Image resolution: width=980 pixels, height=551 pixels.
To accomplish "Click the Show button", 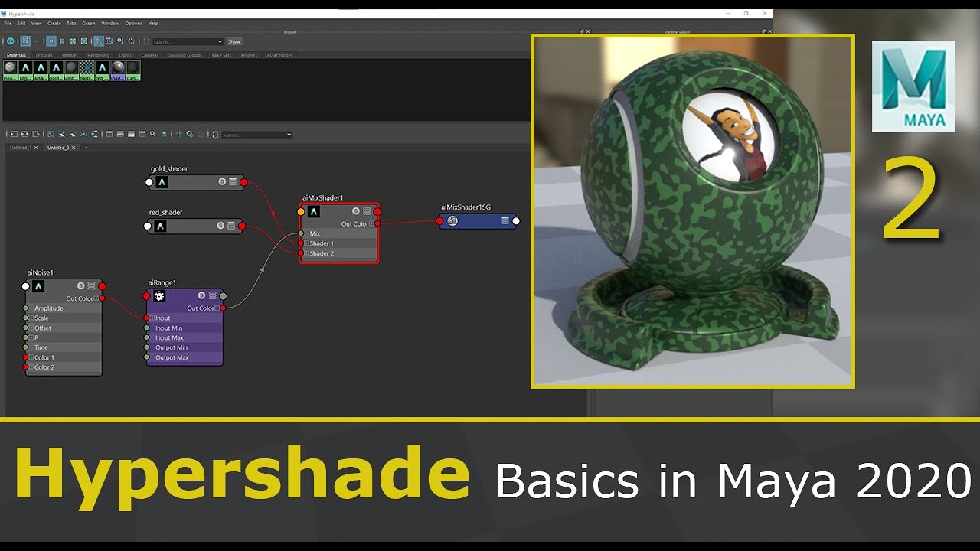I will [x=234, y=41].
